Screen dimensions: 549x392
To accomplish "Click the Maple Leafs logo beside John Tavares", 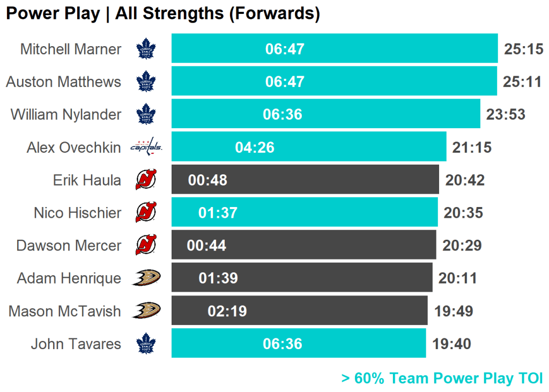I will click(x=145, y=343).
